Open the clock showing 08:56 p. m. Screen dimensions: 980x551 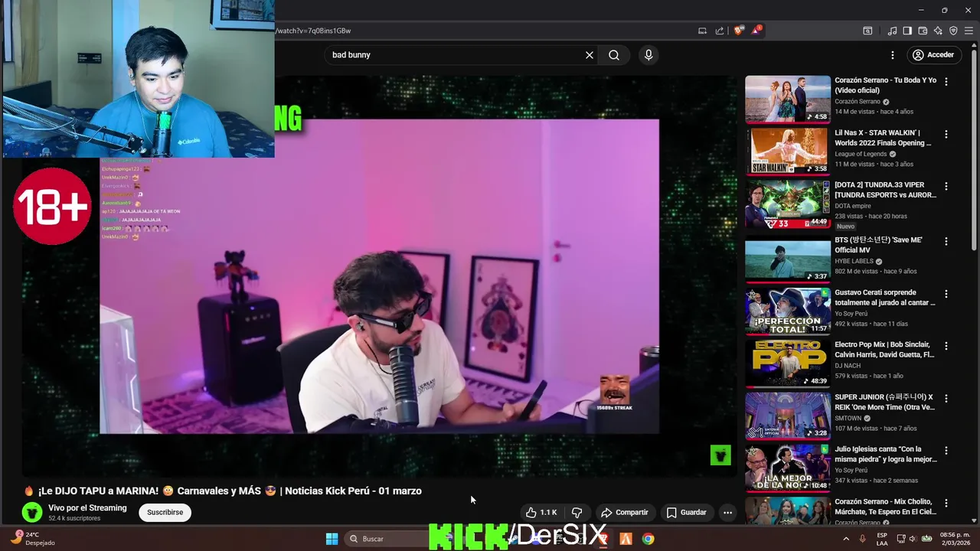coord(955,539)
